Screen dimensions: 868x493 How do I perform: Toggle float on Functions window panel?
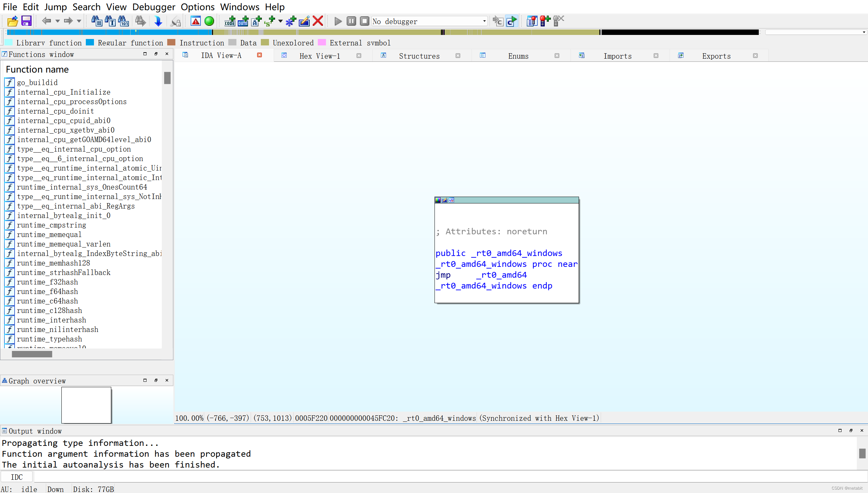[x=156, y=54]
